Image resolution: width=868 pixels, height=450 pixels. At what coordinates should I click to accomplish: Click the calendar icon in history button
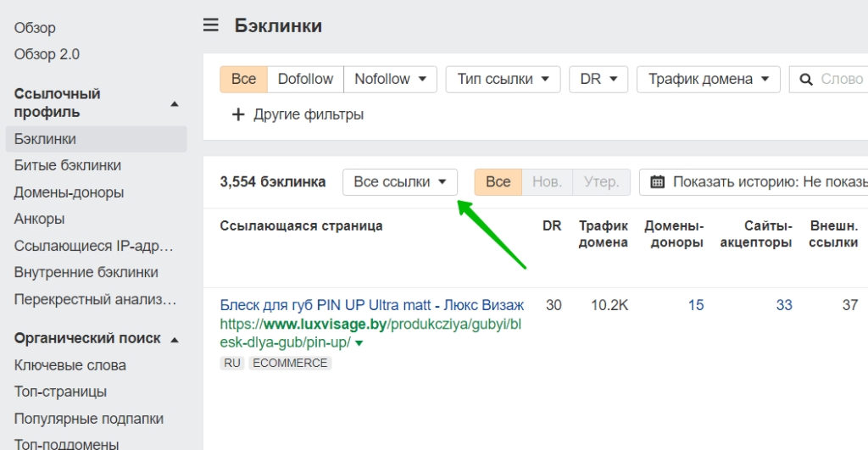click(657, 182)
